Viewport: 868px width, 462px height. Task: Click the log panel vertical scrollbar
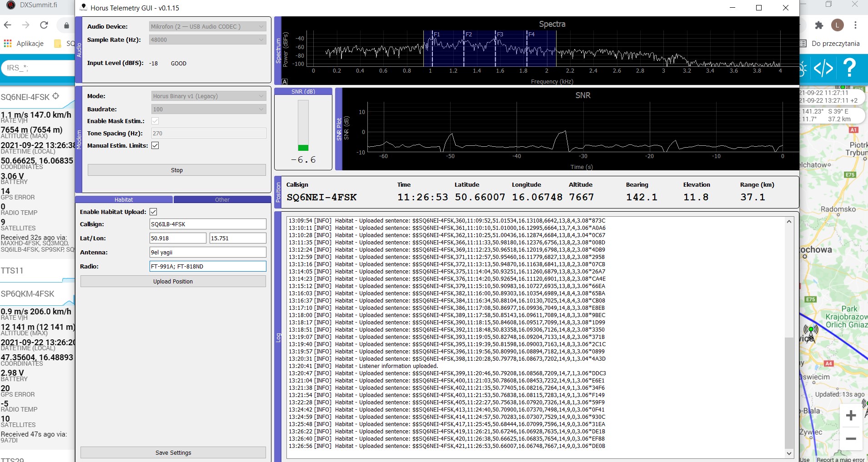pyautogui.click(x=789, y=391)
